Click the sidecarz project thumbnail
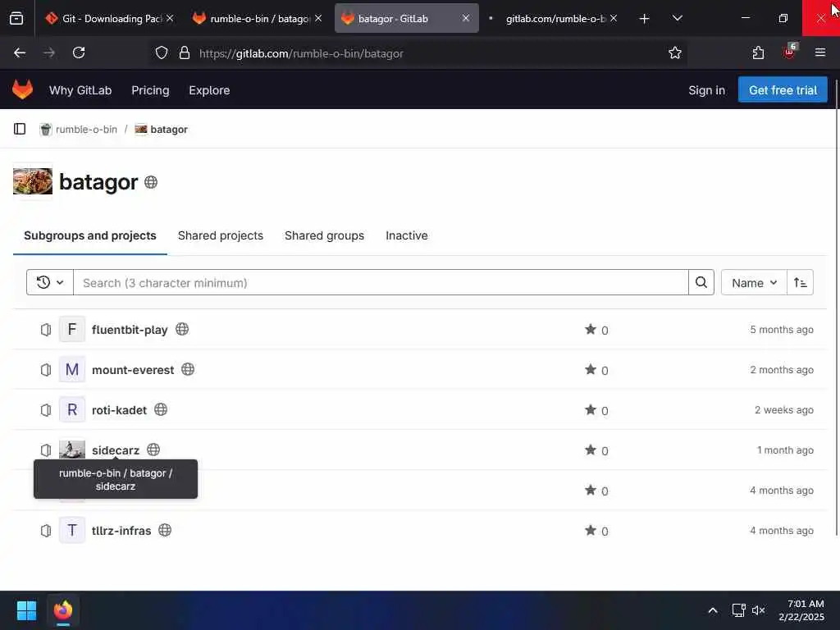This screenshot has width=840, height=630. pyautogui.click(x=72, y=449)
